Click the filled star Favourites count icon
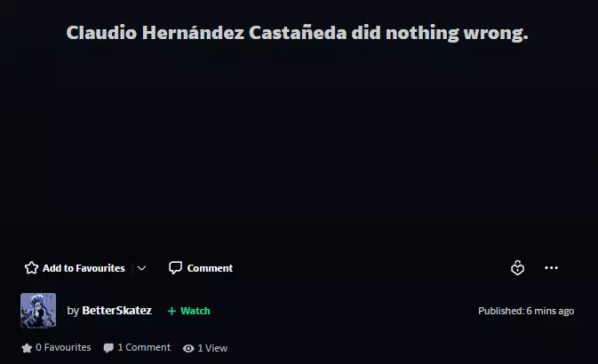The image size is (598, 364). (27, 348)
